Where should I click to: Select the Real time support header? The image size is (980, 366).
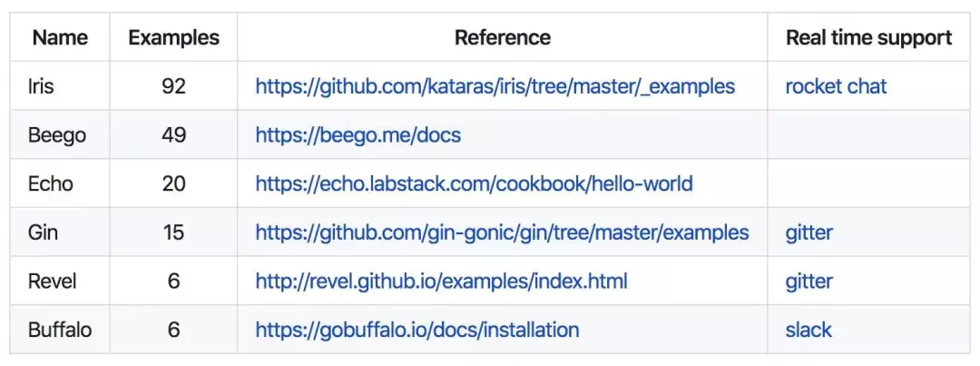tap(868, 37)
